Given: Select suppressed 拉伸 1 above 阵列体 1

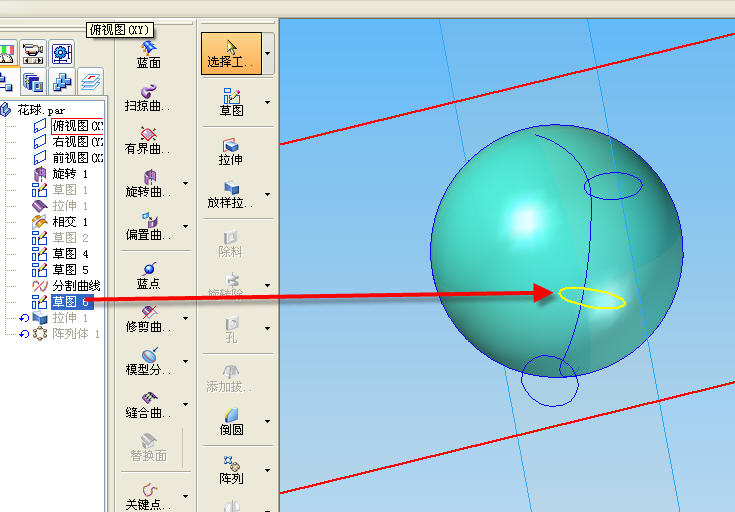Looking at the screenshot, I should click(x=70, y=318).
